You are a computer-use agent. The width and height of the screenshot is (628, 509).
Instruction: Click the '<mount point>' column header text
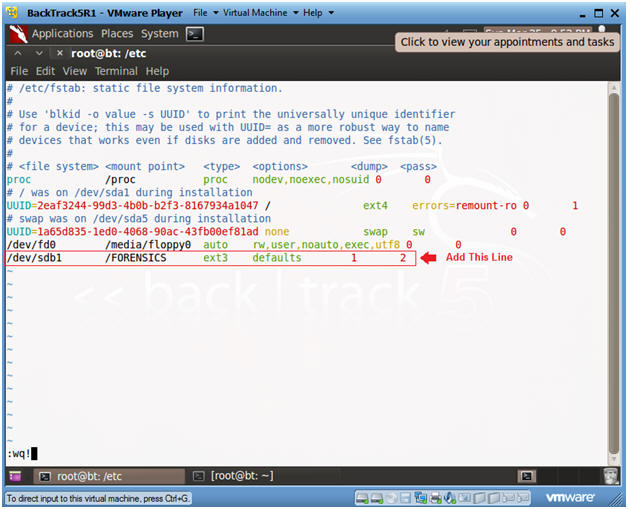[x=145, y=167]
